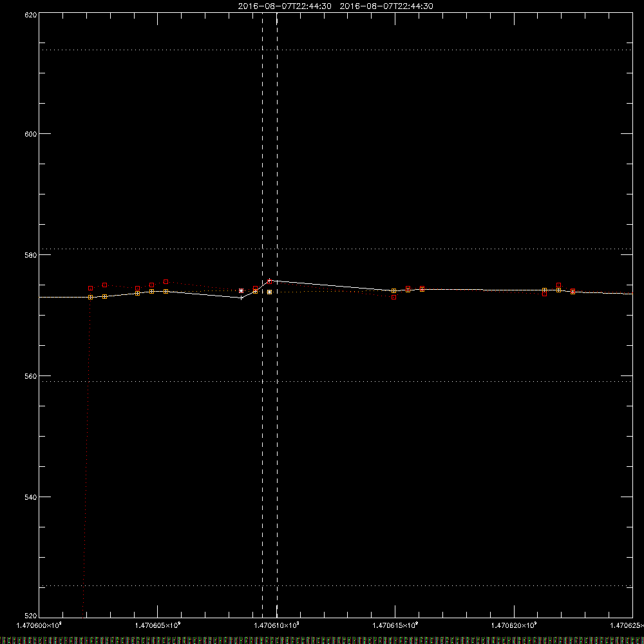The width and height of the screenshot is (644, 644).
Task: Click the 1.470605×10⁹ x-axis label
Action: (158, 625)
